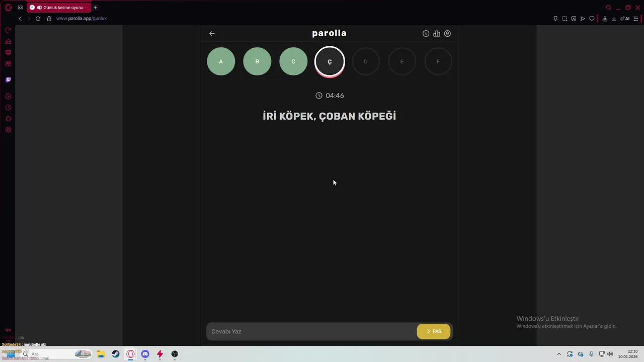This screenshot has width=644, height=362.
Task: Open the ad blocker shield icon
Action: click(574, 19)
